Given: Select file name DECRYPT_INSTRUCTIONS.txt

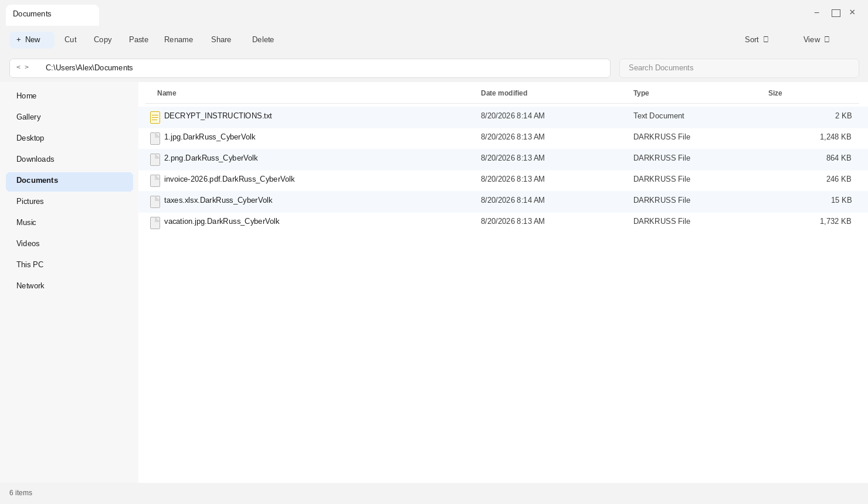Looking at the screenshot, I should click(x=218, y=116).
